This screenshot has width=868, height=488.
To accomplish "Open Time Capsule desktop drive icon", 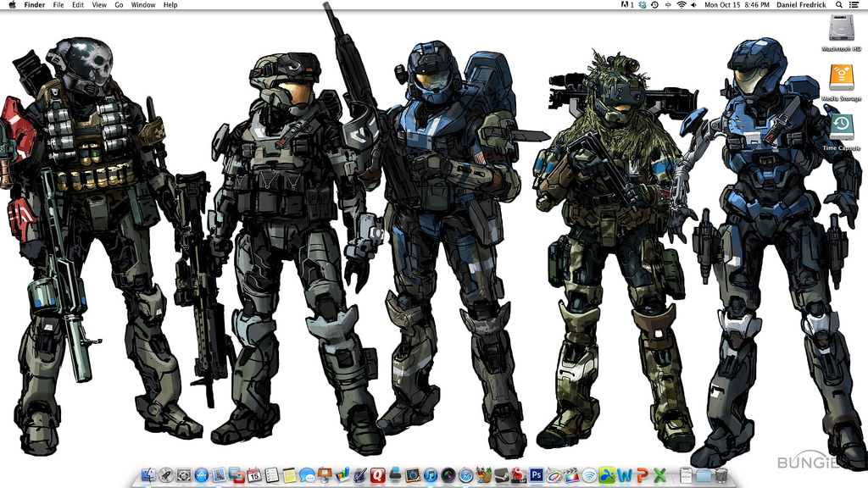I will pos(842,129).
